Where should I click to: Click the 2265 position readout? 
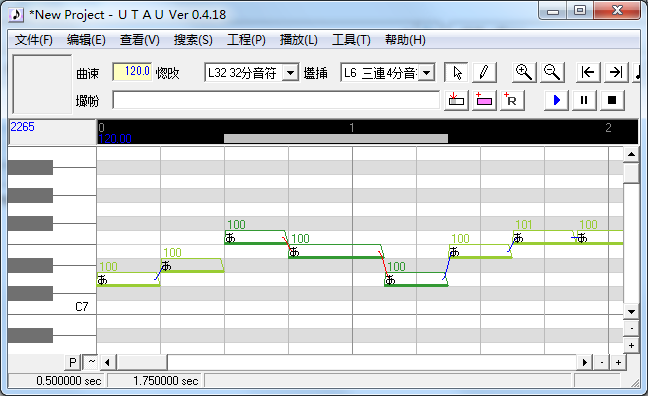point(22,127)
